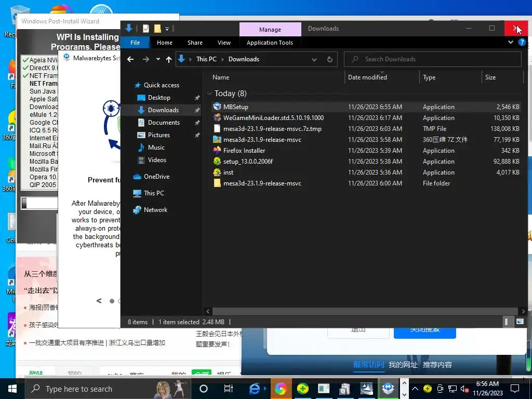
Task: Click the horizontal scrollbar in file list
Action: coord(365,311)
